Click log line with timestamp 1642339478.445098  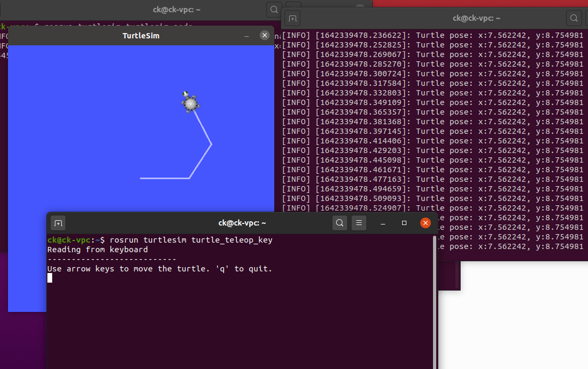(433, 161)
